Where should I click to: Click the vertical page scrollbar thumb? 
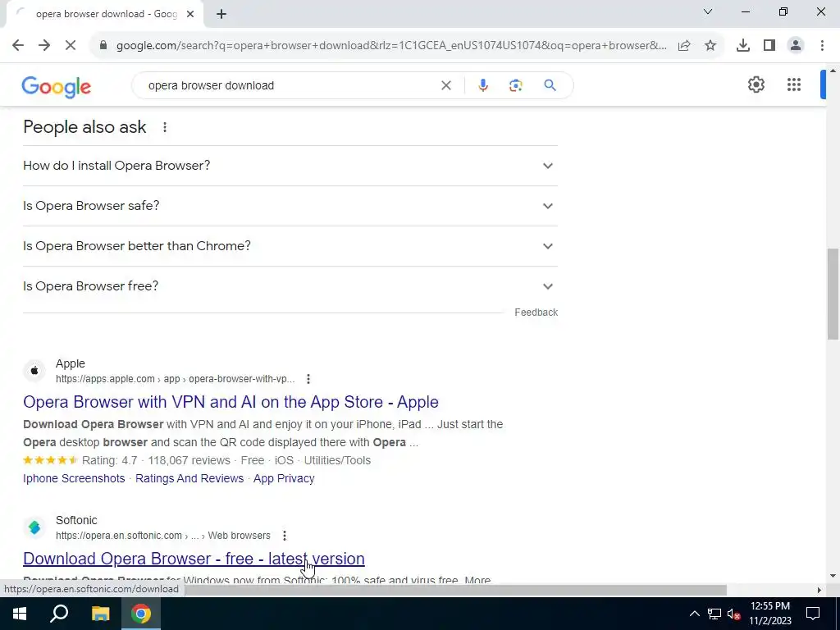coord(833,294)
